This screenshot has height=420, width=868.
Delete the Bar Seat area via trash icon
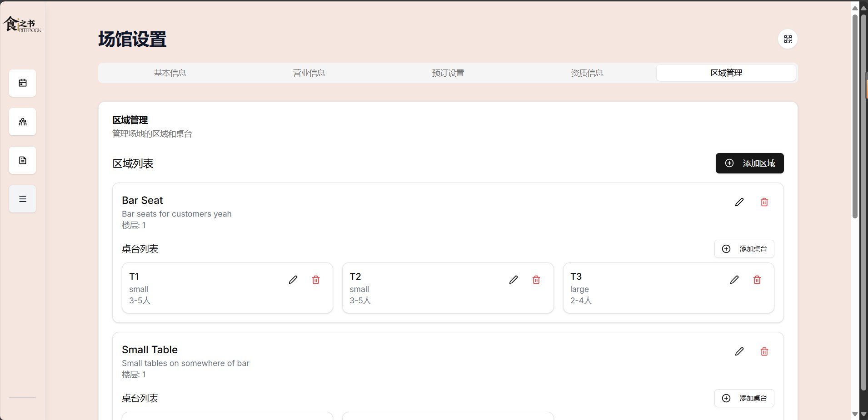764,202
